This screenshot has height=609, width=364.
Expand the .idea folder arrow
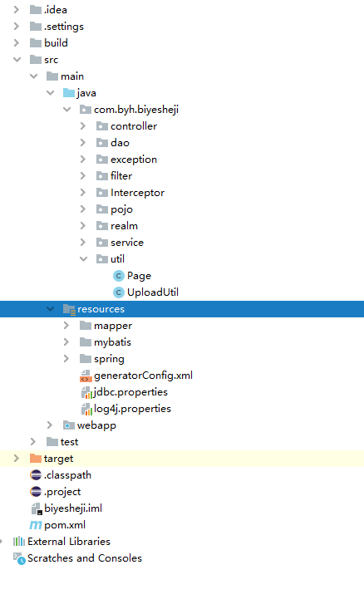[x=17, y=10]
